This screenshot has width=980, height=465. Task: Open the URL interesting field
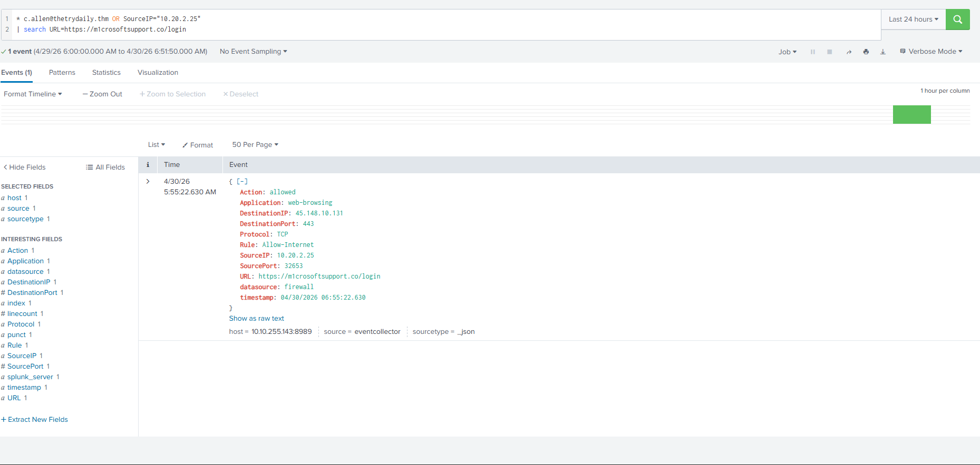point(14,398)
